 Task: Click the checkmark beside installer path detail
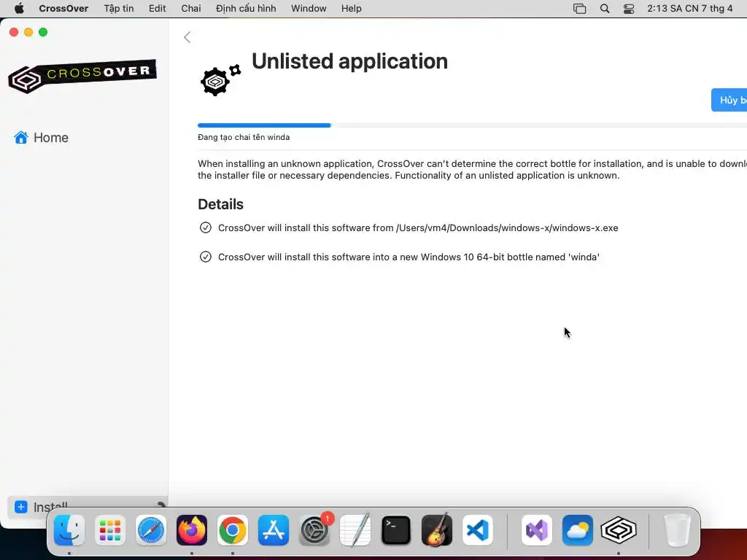pos(205,227)
